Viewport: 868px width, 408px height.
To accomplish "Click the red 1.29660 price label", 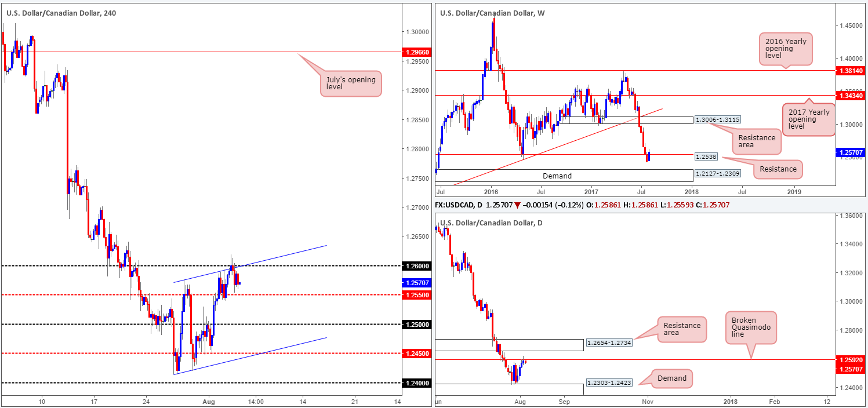I will 416,52.
